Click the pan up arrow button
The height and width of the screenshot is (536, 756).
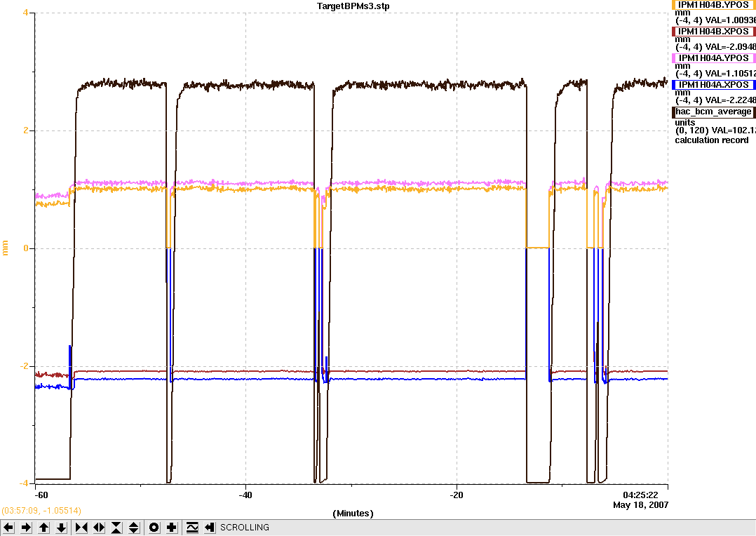point(44,528)
